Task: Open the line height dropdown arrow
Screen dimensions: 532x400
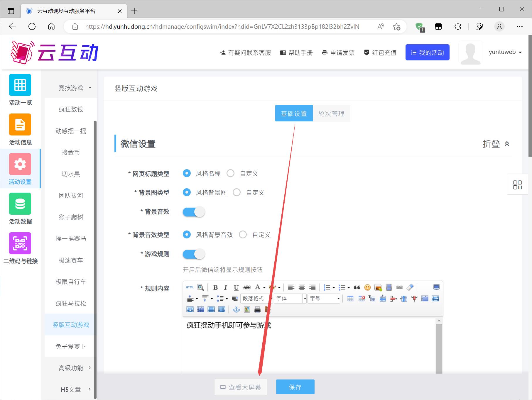Action: tap(227, 299)
